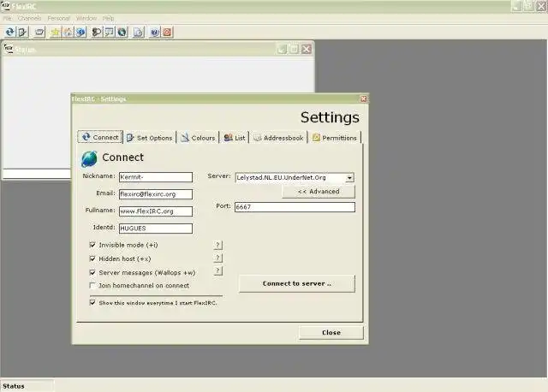
Task: Click the FlexIRC logo icon in the main title bar
Action: coord(5,5)
